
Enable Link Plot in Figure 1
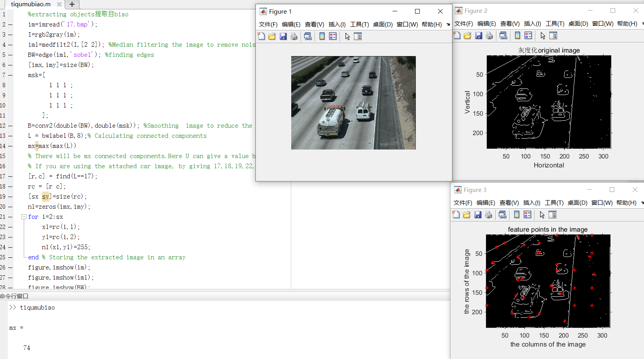[308, 36]
